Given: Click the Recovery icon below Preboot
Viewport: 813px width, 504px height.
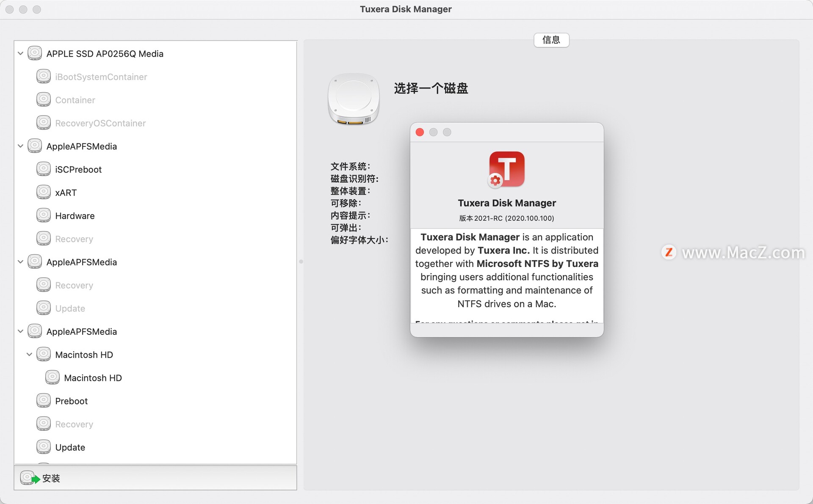Looking at the screenshot, I should point(44,424).
